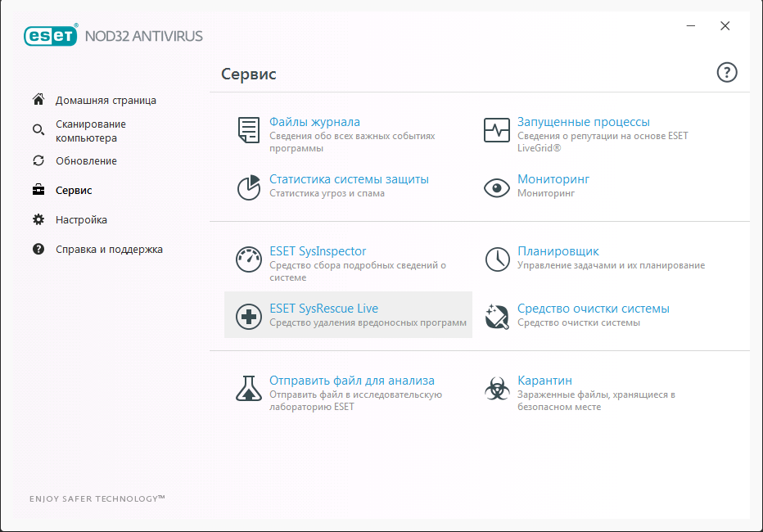Click the description 'Статистика угроз и спама'

tap(327, 193)
